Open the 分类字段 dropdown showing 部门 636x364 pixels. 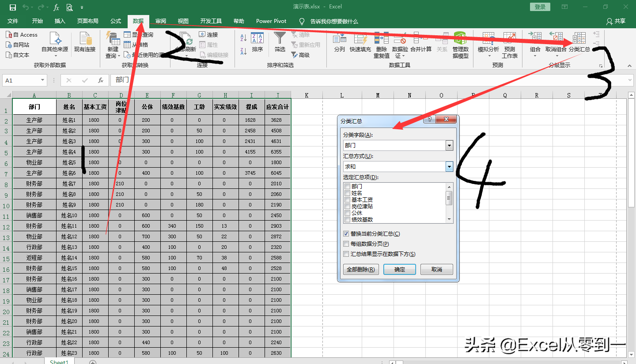click(449, 145)
